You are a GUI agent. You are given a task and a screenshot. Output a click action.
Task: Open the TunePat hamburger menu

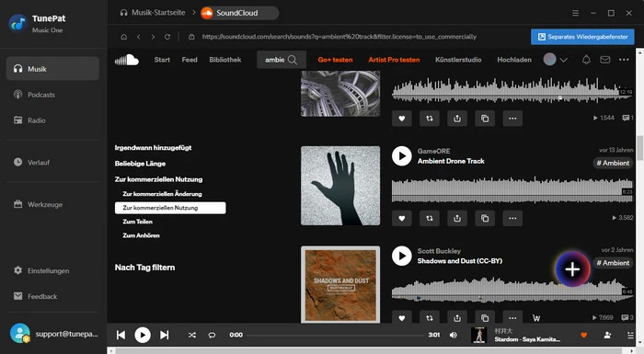coord(575,13)
